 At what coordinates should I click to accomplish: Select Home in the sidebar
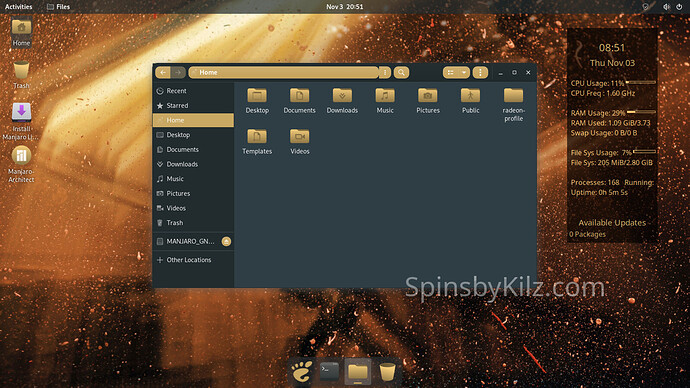193,120
